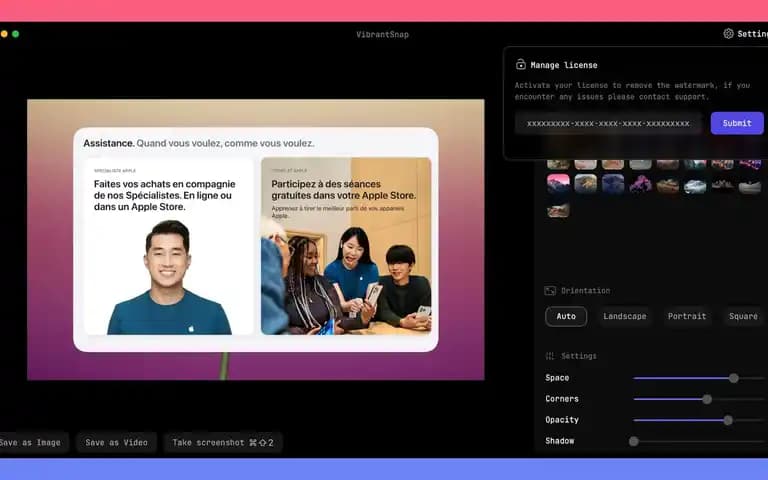Screen dimensions: 768x480
Task: Click the Space slider label
Action: pos(557,378)
